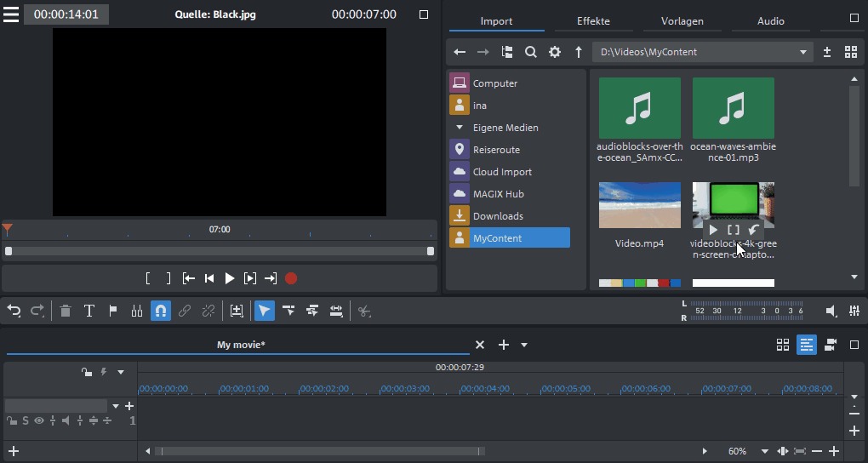The height and width of the screenshot is (463, 868).
Task: Open media pool settings gear
Action: (x=555, y=52)
